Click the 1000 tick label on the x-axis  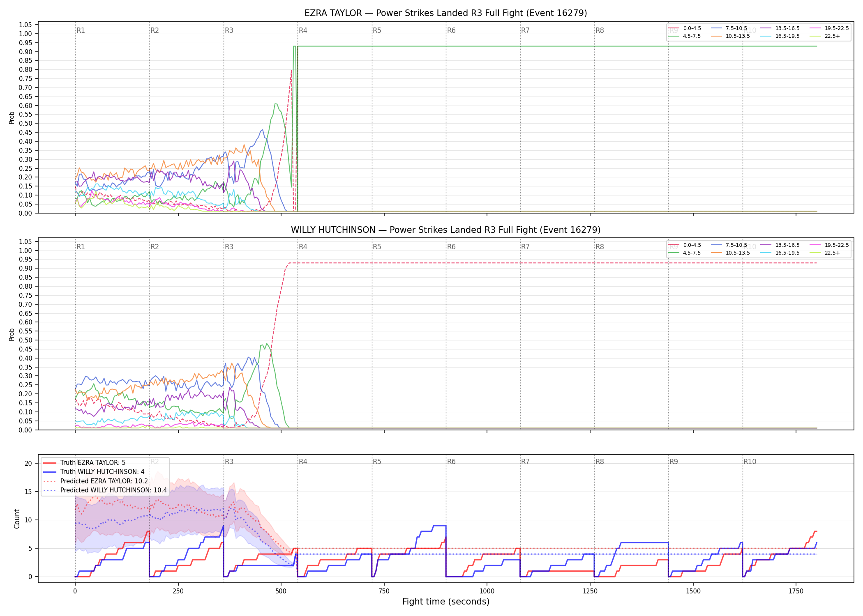click(x=487, y=591)
